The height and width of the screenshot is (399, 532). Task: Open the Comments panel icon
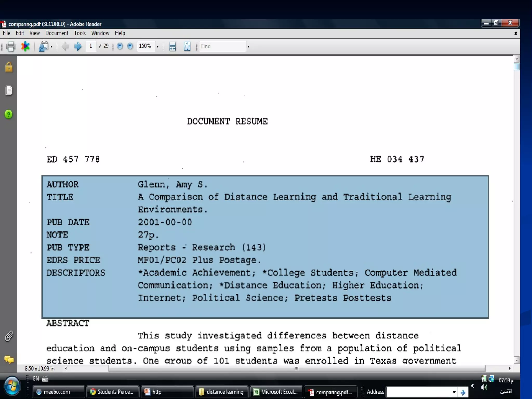(9, 360)
